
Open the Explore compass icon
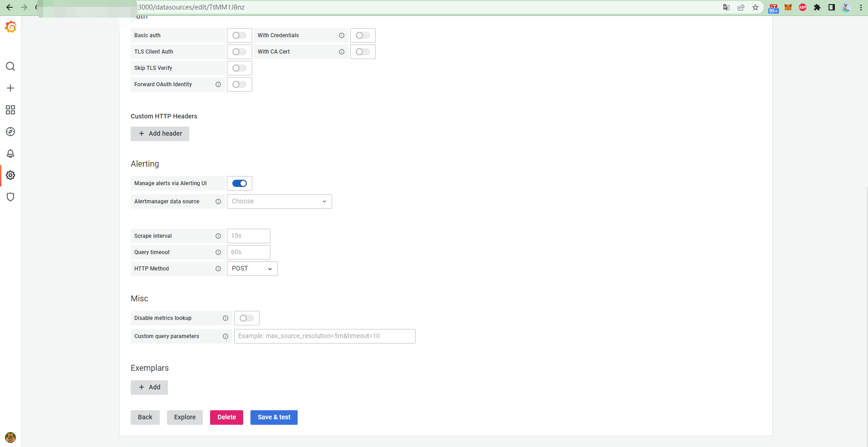(10, 132)
